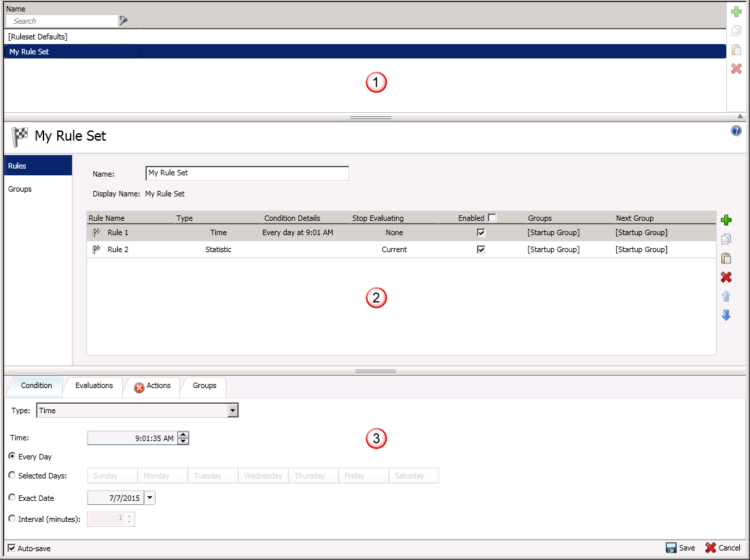
Task: Paste a rule using the rules clipboard icon
Action: [726, 258]
